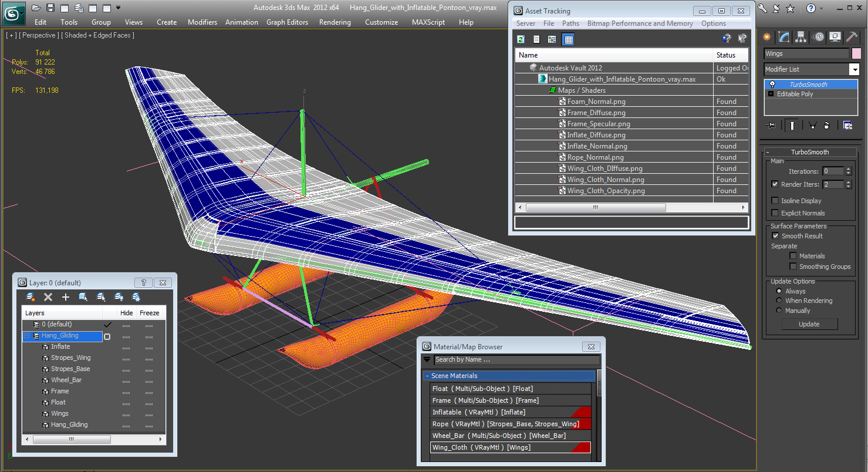
Task: Enable the Isoline Display checkbox
Action: pos(775,201)
